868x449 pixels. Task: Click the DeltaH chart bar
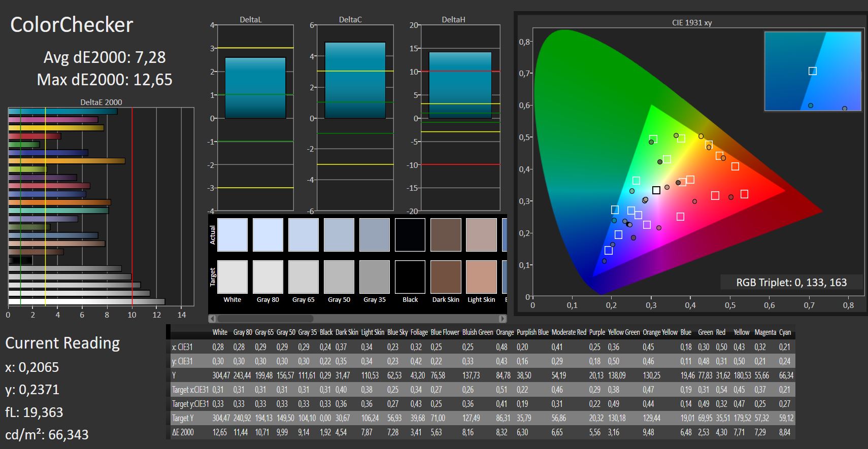[x=460, y=85]
